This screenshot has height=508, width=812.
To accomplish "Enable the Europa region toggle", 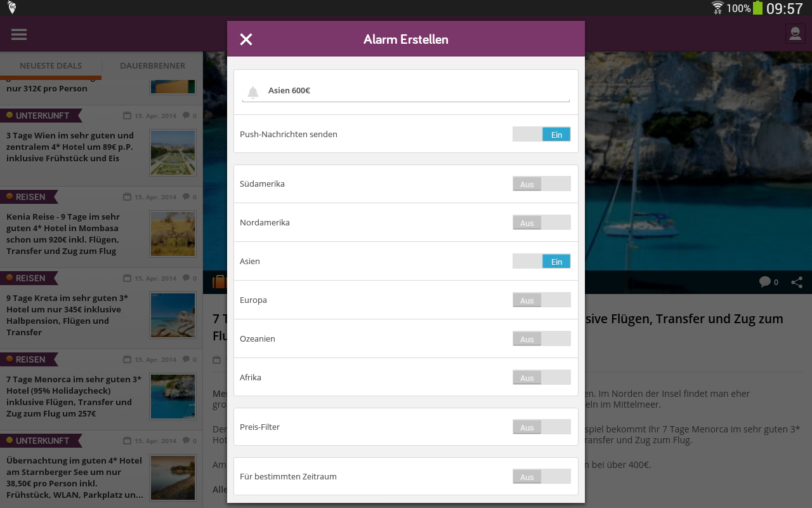I will pyautogui.click(x=542, y=300).
